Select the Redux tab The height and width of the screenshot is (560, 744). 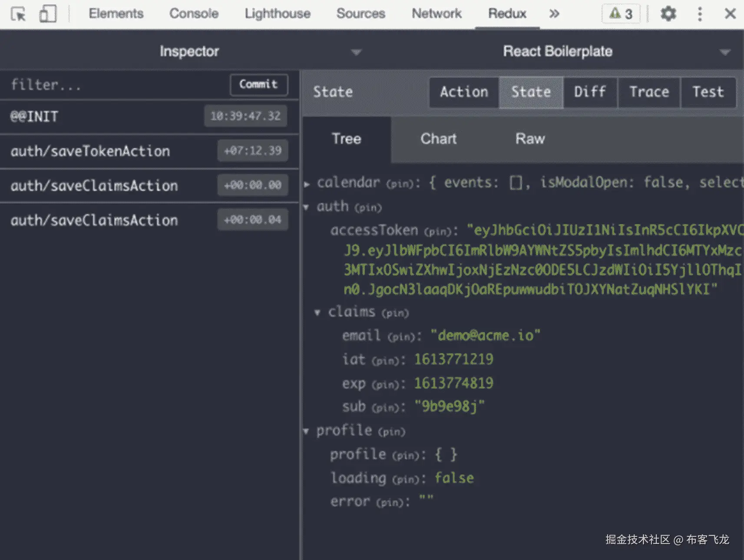tap(507, 14)
